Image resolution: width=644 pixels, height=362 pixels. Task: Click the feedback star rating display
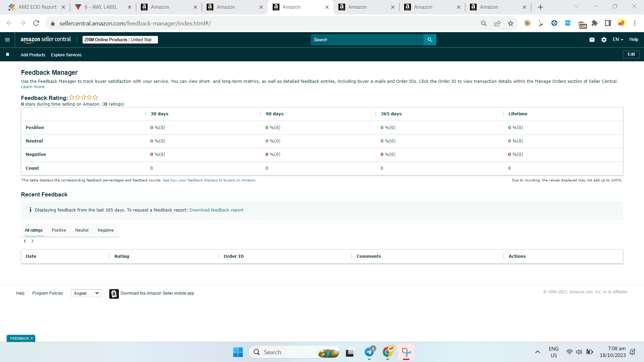84,98
